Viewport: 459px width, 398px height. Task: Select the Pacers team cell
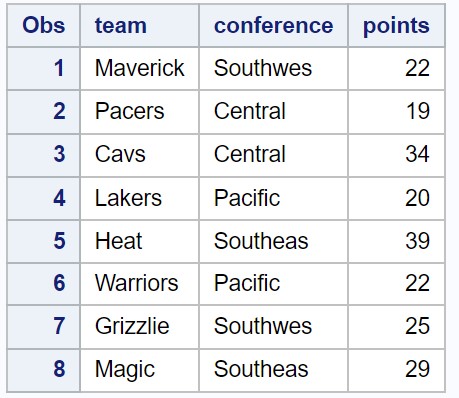pos(139,111)
